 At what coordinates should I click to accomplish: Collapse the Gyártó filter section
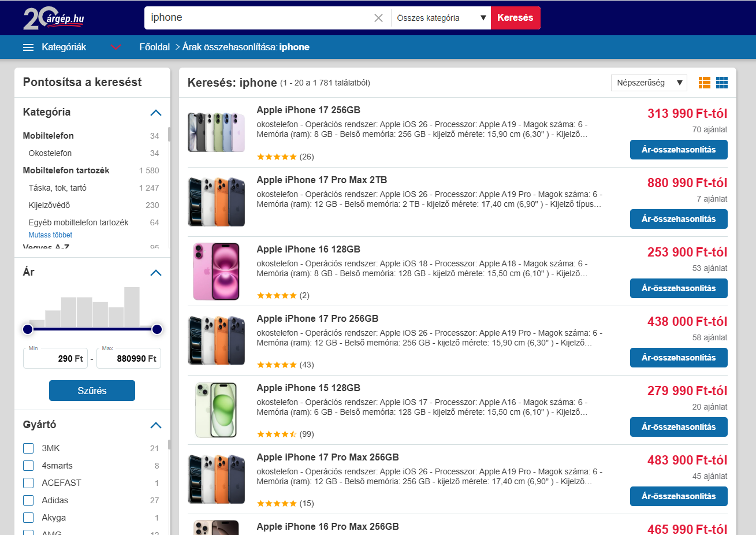click(x=156, y=425)
